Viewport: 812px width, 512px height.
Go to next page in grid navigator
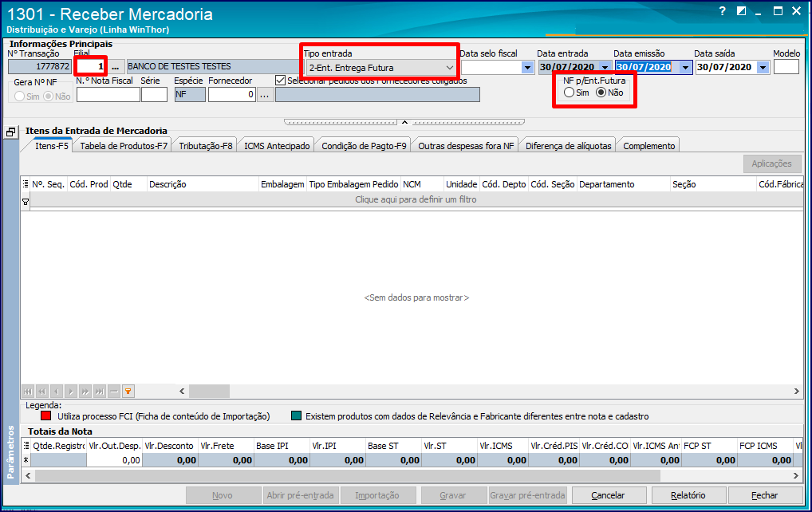[x=85, y=392]
